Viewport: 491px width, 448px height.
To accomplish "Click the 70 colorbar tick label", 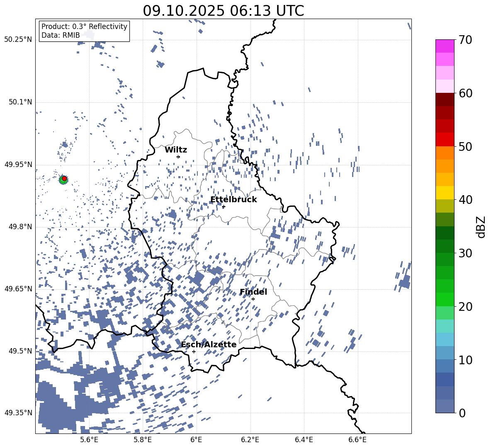I will 465,40.
